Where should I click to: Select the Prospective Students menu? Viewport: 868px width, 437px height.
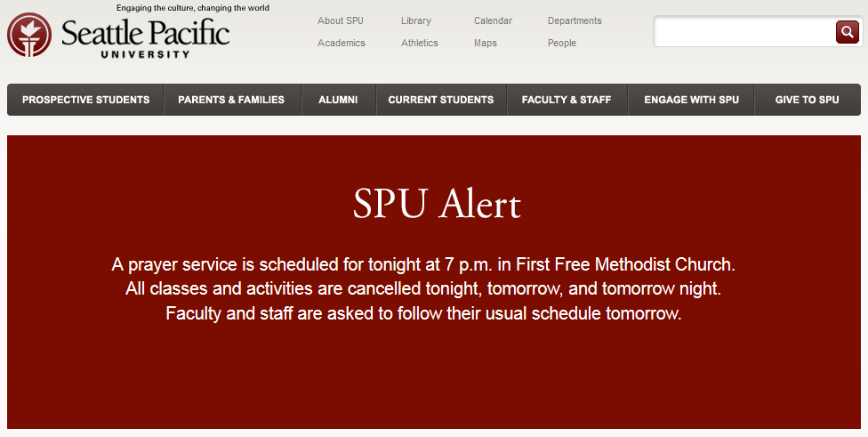coord(85,100)
